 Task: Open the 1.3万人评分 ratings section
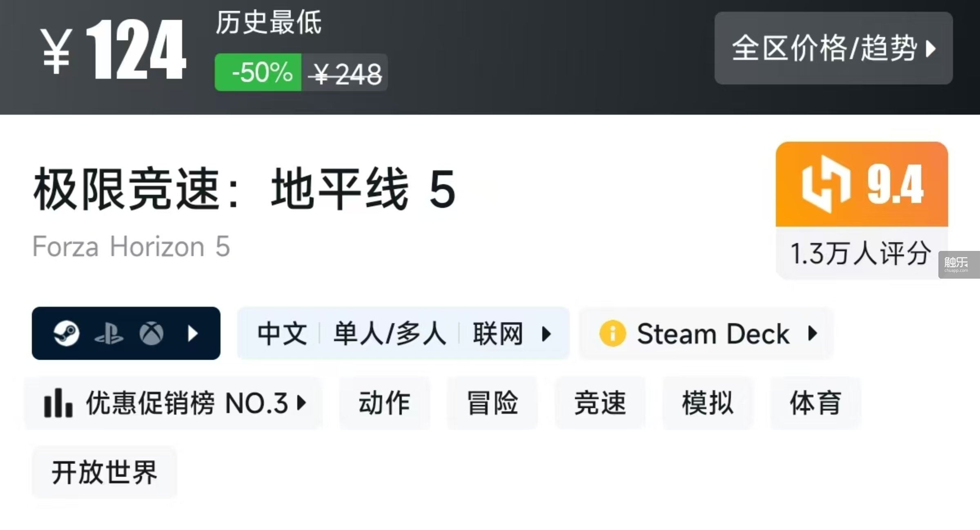861,253
